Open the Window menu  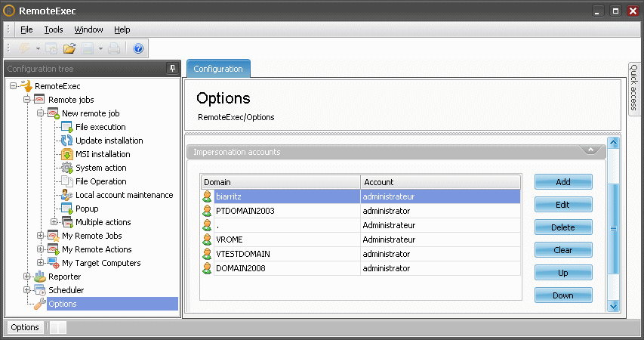(88, 29)
